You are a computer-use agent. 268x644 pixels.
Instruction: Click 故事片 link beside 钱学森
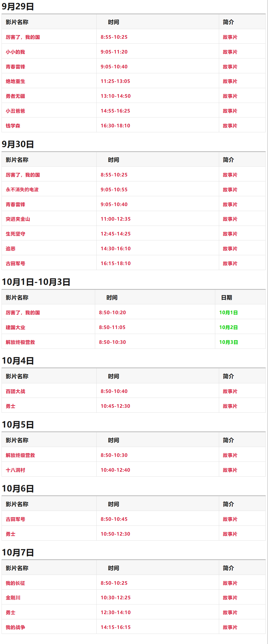pos(230,126)
